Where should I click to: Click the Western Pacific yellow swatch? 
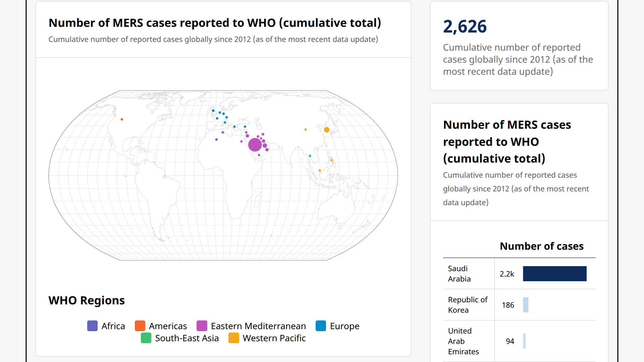tap(233, 338)
